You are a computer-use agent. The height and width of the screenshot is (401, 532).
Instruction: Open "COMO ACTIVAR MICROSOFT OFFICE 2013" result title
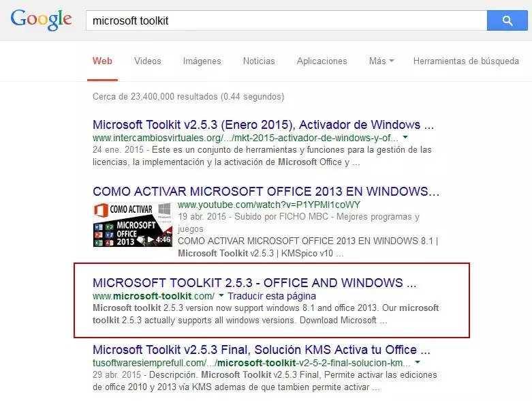[266, 191]
